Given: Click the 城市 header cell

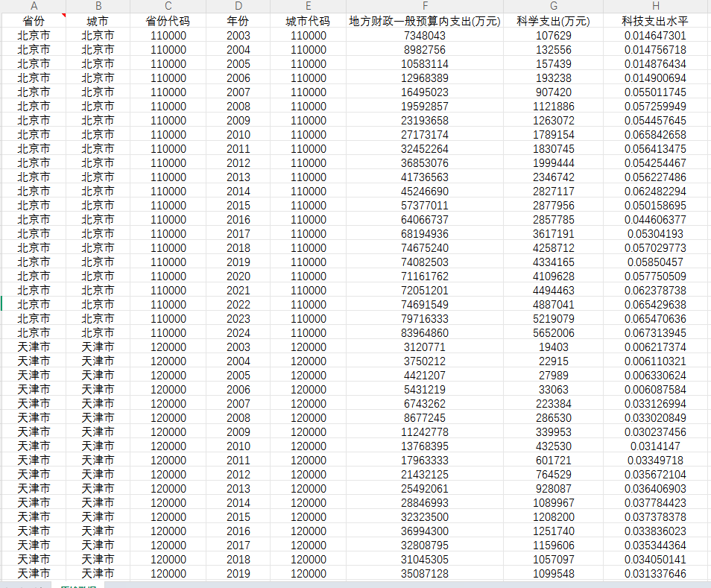Looking at the screenshot, I should click(98, 21).
